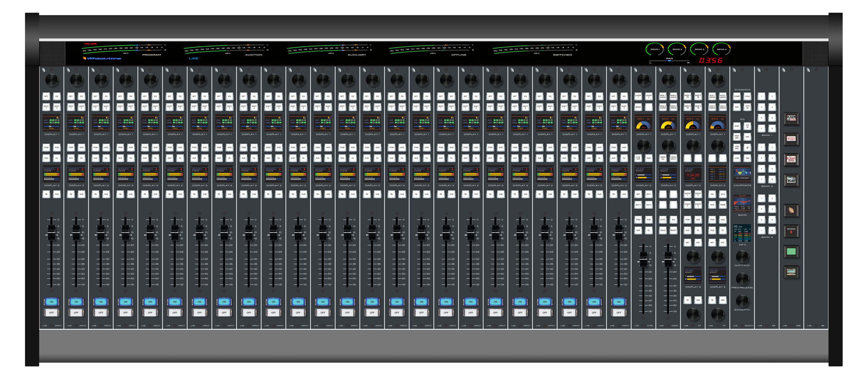Click the red 03:56 timer display

pos(710,60)
